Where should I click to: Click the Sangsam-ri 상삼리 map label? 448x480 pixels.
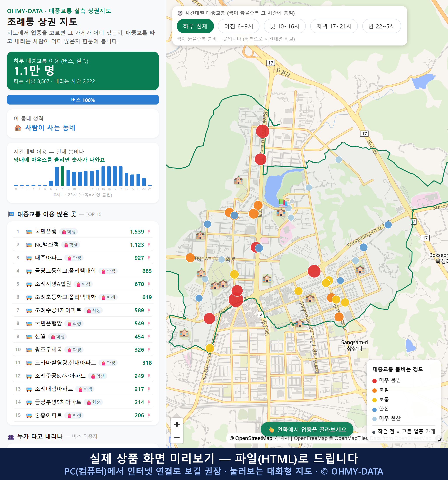[x=354, y=345]
